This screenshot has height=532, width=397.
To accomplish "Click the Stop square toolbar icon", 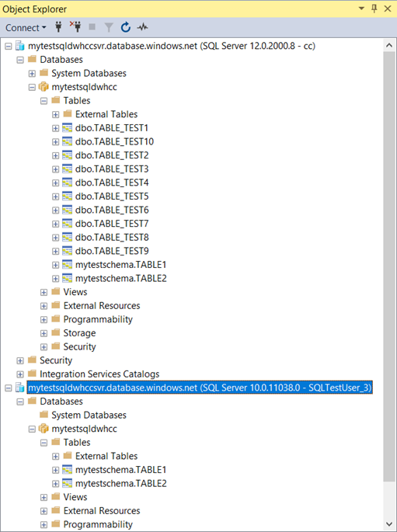I will pyautogui.click(x=92, y=27).
